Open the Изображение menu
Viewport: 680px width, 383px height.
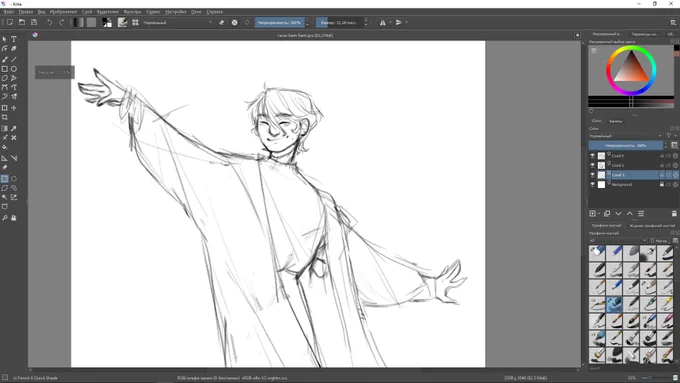pos(63,12)
